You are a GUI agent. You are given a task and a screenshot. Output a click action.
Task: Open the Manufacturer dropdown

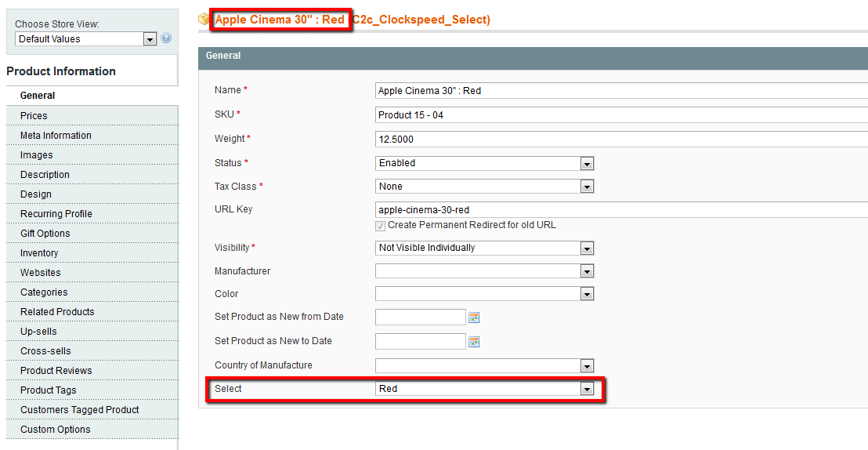click(x=484, y=271)
